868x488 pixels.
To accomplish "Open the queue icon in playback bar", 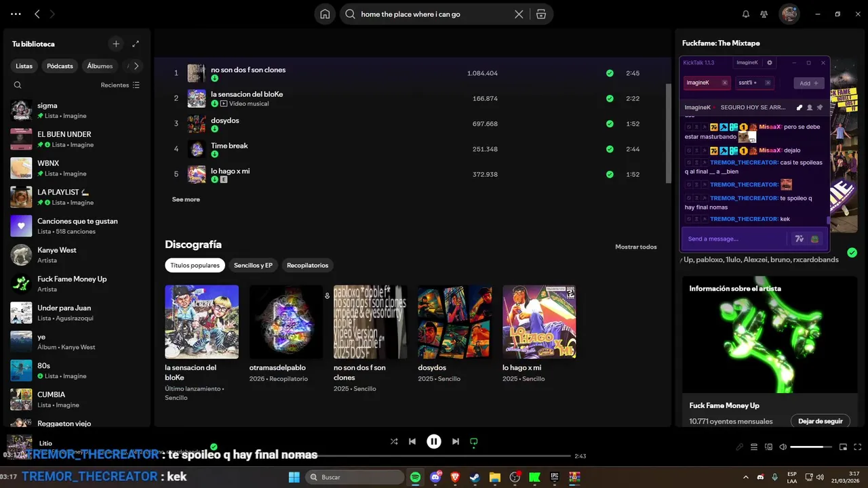I will point(754,447).
